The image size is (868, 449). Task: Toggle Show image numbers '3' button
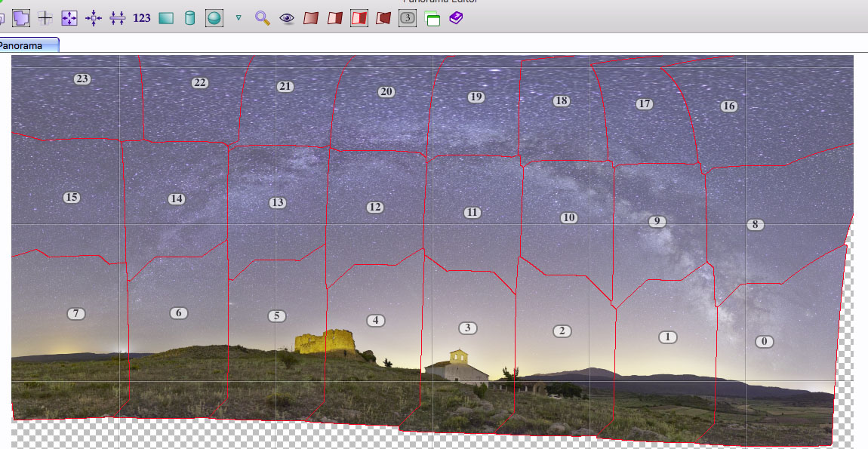(x=408, y=18)
